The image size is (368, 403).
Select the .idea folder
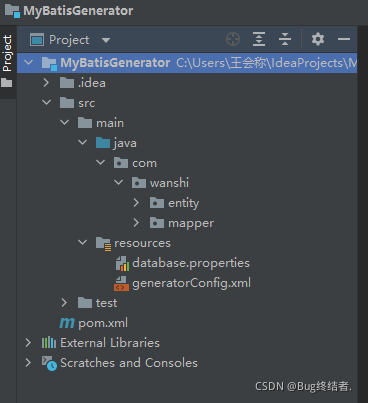click(x=92, y=83)
